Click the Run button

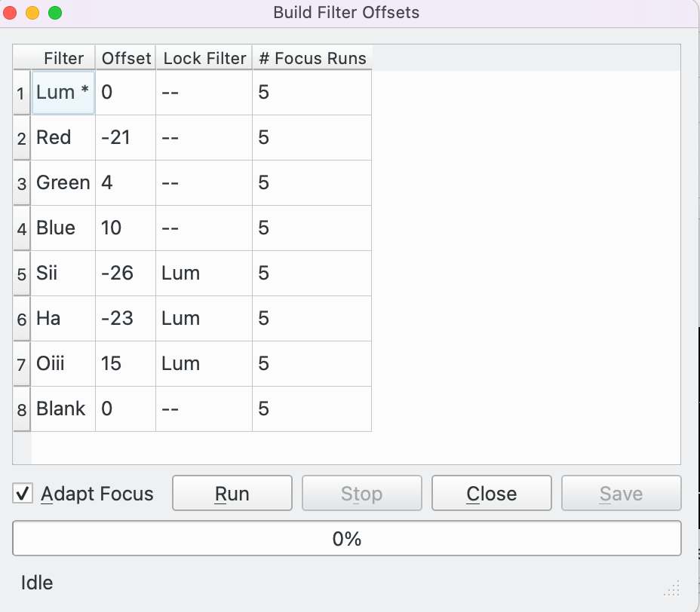(x=232, y=494)
